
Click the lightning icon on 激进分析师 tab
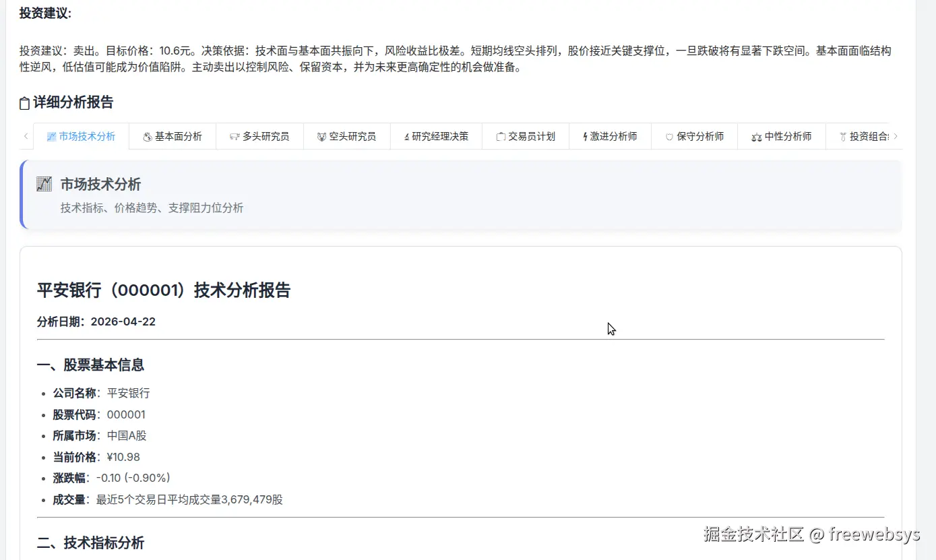[584, 136]
